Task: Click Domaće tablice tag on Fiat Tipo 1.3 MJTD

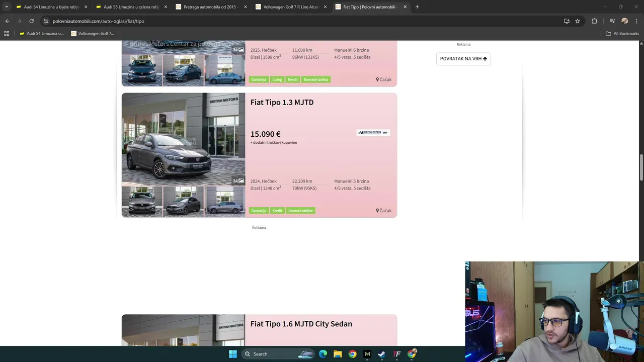Action: pos(300,211)
